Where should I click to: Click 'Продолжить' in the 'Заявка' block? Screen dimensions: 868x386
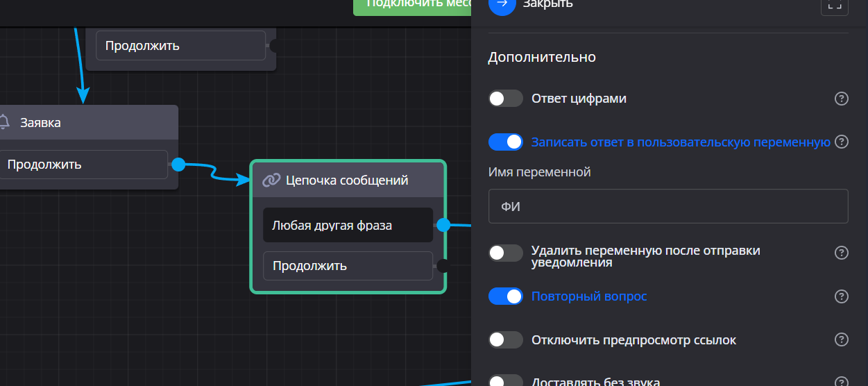83,165
